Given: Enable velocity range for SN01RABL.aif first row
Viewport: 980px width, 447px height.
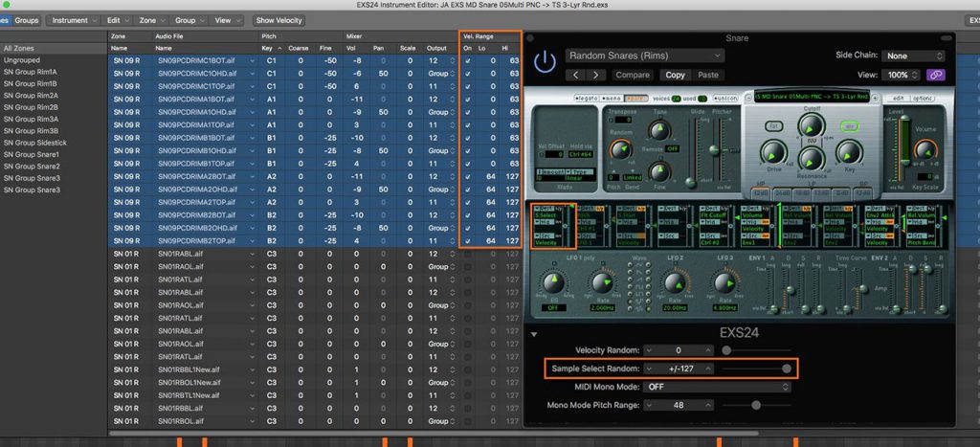Looking at the screenshot, I should (467, 254).
